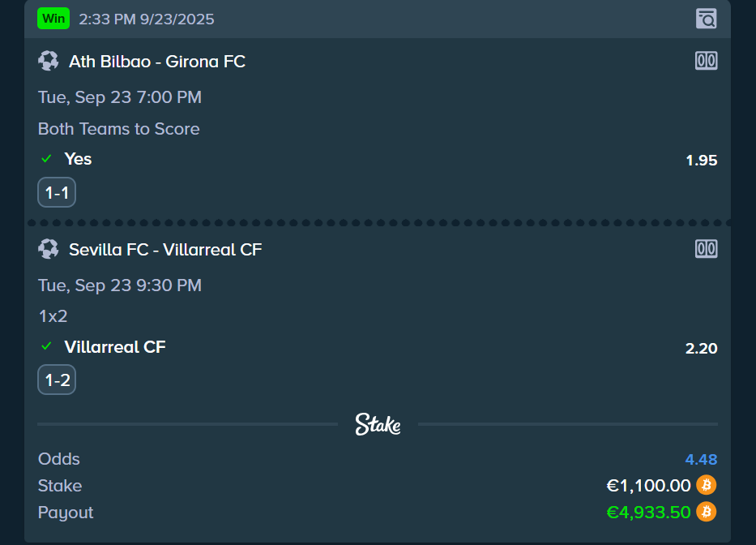Click total odds value 4.48
The width and height of the screenshot is (756, 545).
pyautogui.click(x=701, y=460)
